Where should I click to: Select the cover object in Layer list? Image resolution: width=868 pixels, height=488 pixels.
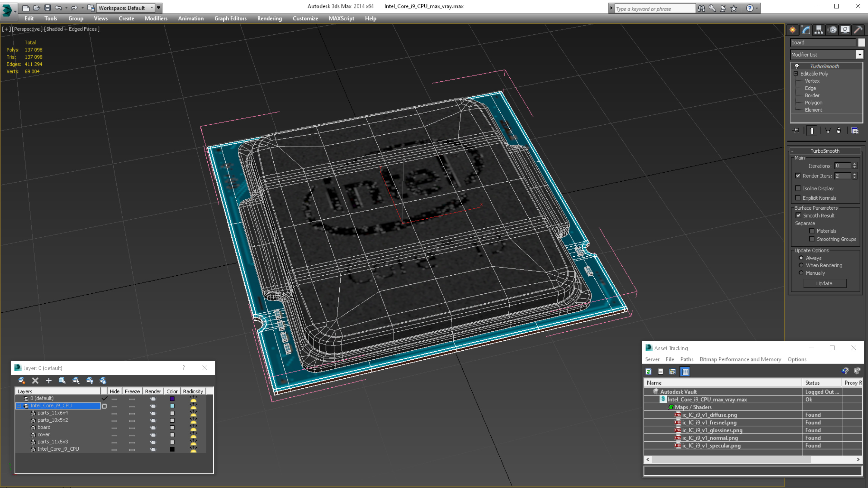coord(43,434)
